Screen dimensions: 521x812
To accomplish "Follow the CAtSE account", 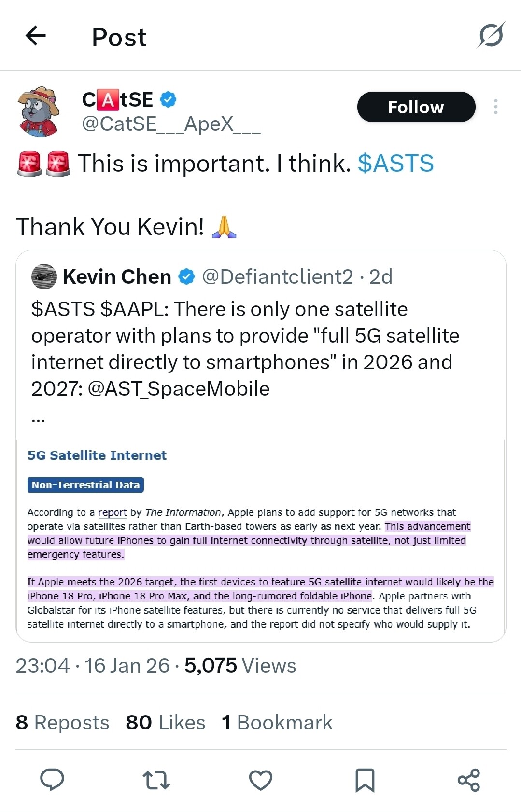I will click(x=416, y=107).
